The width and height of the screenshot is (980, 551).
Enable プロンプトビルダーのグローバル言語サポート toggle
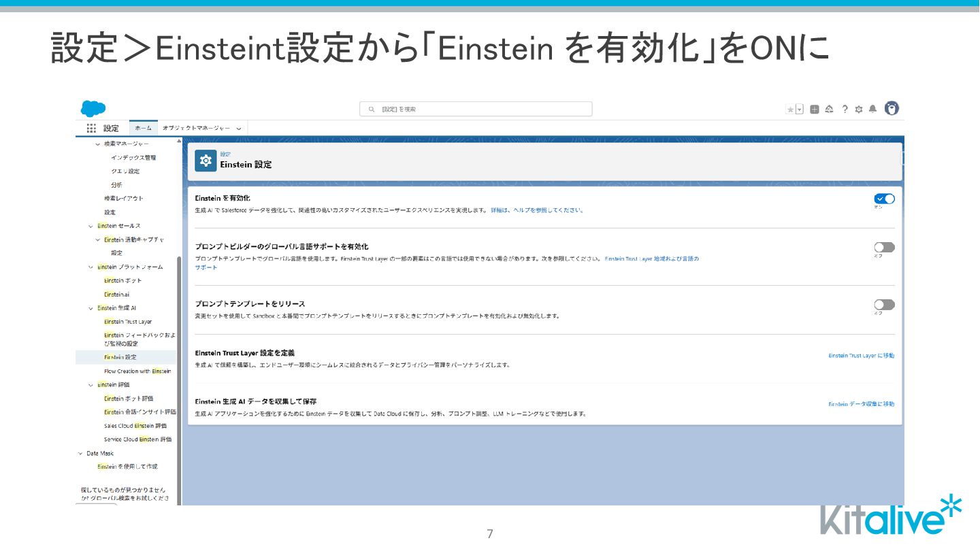(x=885, y=247)
